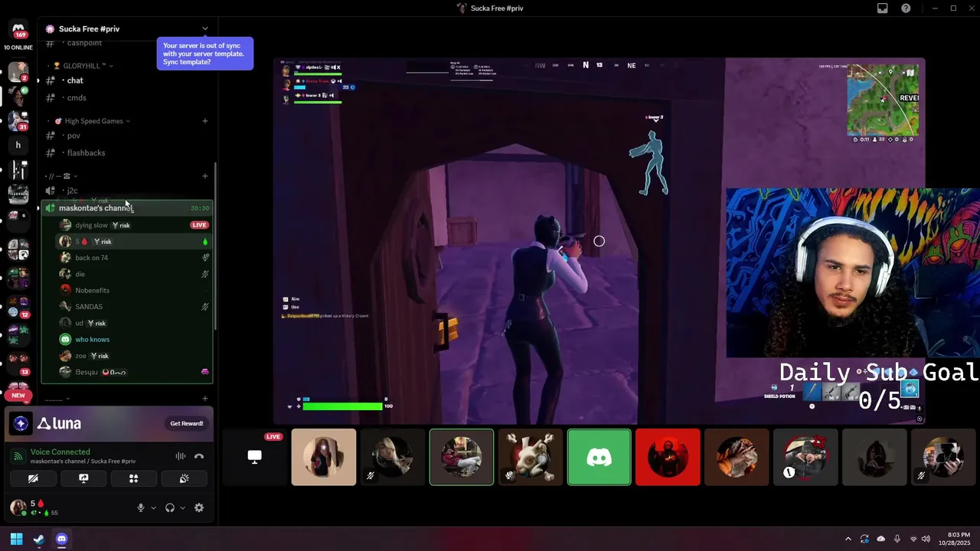
Task: Disconnect from voice with hang-up icon
Action: [x=199, y=456]
